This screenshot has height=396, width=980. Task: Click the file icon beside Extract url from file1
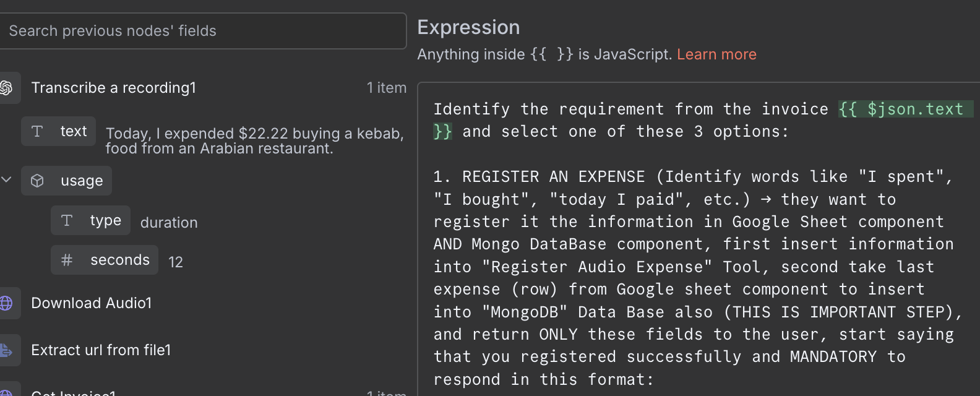(6, 350)
